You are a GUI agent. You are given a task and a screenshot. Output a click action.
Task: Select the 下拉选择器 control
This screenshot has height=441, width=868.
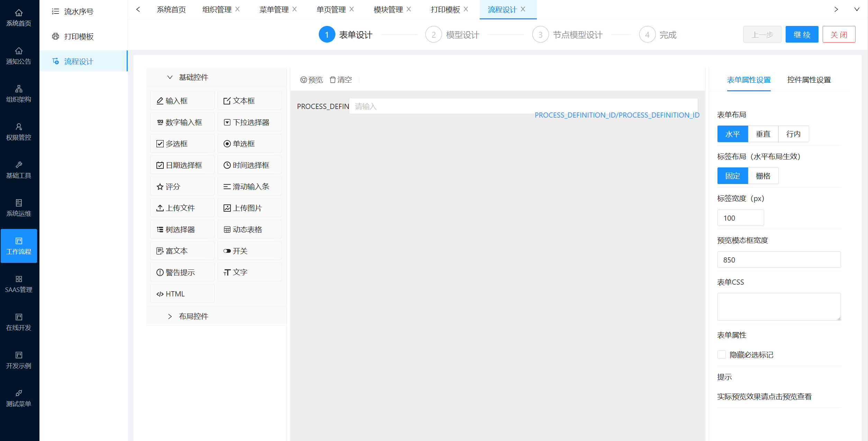point(250,122)
